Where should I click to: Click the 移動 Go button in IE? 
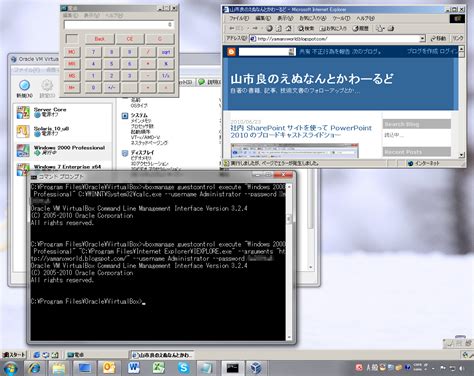(438, 39)
